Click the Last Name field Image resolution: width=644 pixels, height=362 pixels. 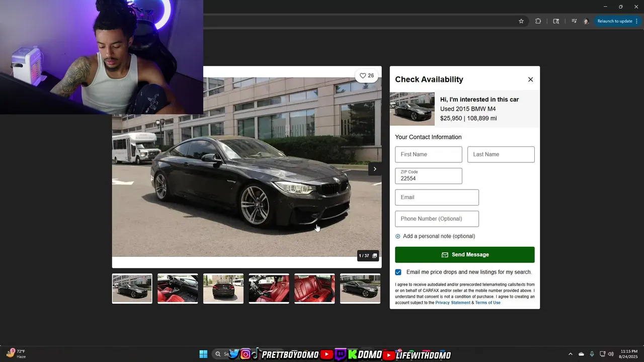[x=501, y=154]
